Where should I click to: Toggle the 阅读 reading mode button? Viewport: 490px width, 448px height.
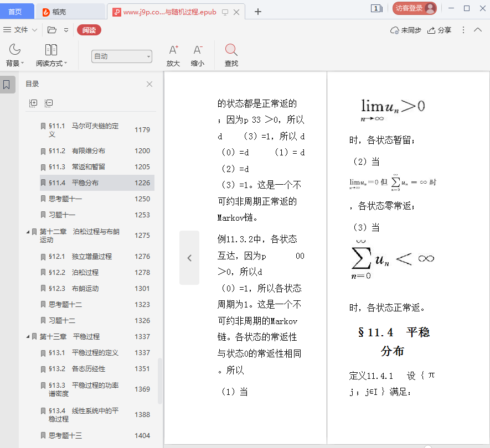(x=89, y=30)
